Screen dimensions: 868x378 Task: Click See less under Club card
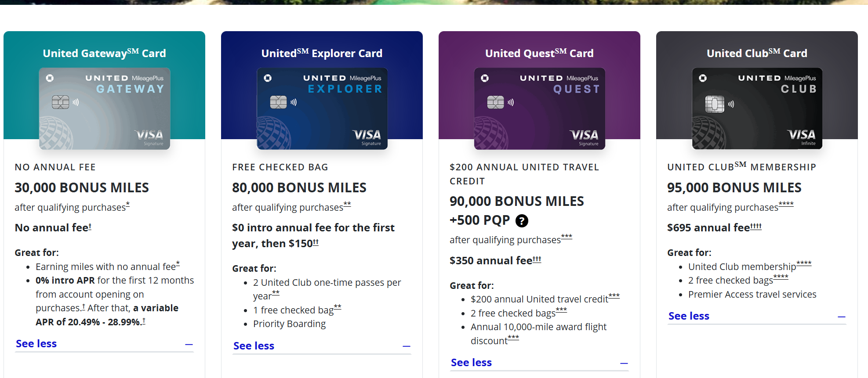tap(689, 316)
